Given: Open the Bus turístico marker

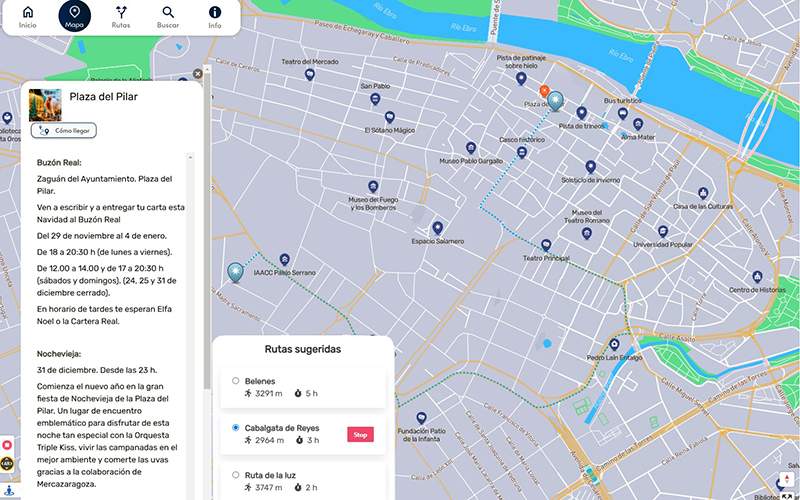Looking at the screenshot, I should click(x=622, y=113).
